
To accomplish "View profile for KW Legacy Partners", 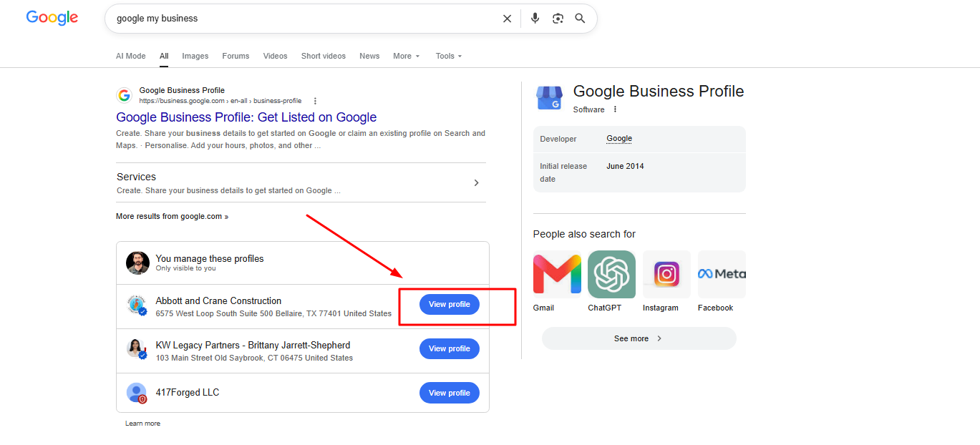I will click(x=450, y=349).
